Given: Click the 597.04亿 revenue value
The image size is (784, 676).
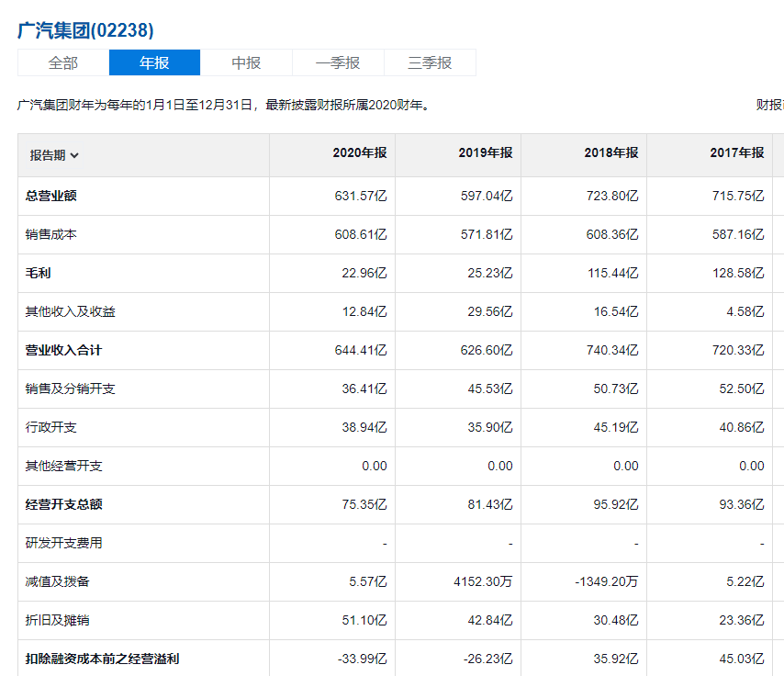Looking at the screenshot, I should click(487, 196).
